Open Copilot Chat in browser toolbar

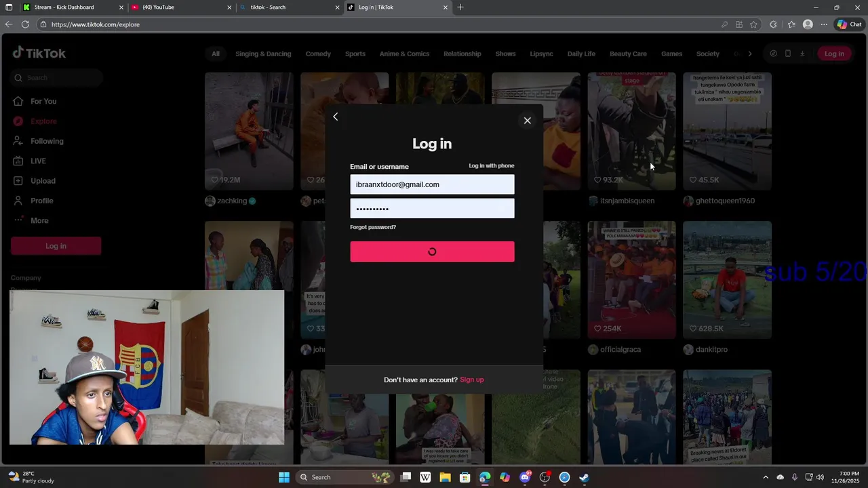(x=850, y=24)
